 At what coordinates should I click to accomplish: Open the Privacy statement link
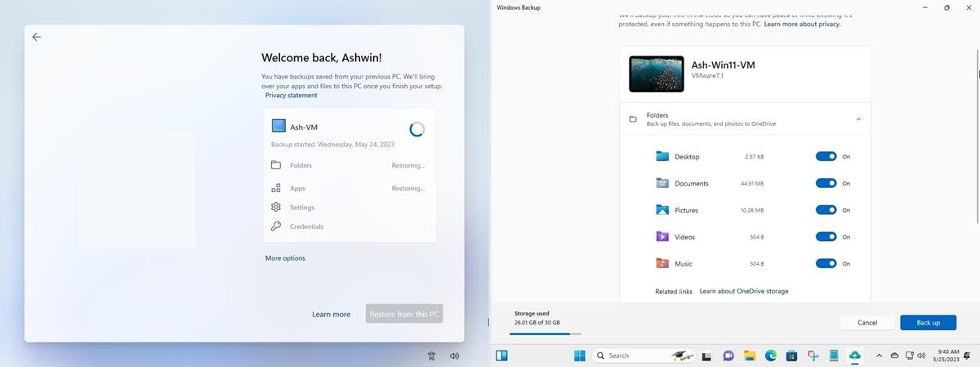click(x=291, y=95)
